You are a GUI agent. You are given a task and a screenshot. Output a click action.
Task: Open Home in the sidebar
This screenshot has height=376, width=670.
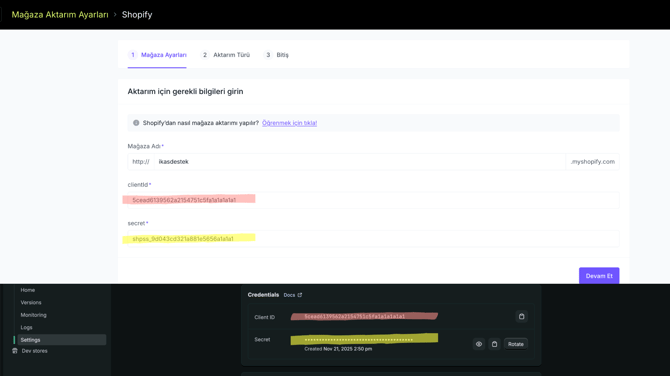(x=28, y=290)
